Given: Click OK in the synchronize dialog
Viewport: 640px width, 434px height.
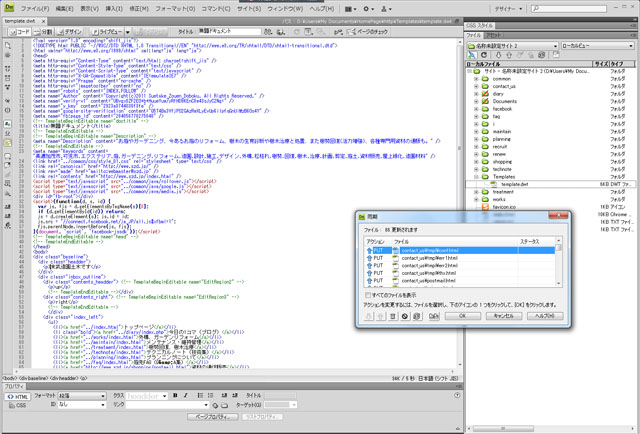Looking at the screenshot, I should click(x=462, y=316).
